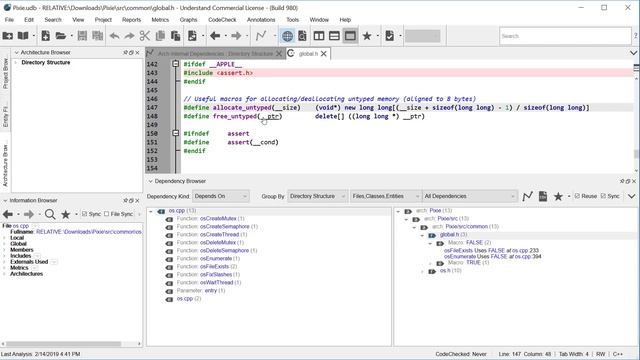The width and height of the screenshot is (640, 360).
Task: Click the analyze files document icon
Action: tap(192, 36)
